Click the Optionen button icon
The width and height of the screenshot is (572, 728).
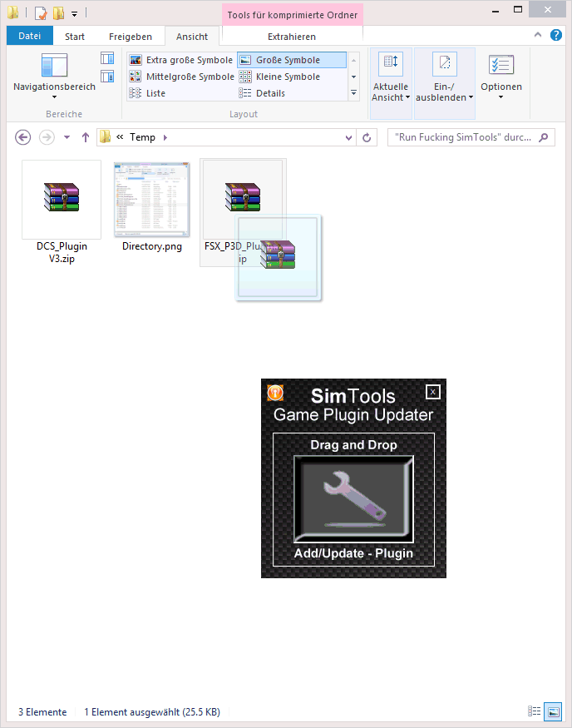[501, 65]
